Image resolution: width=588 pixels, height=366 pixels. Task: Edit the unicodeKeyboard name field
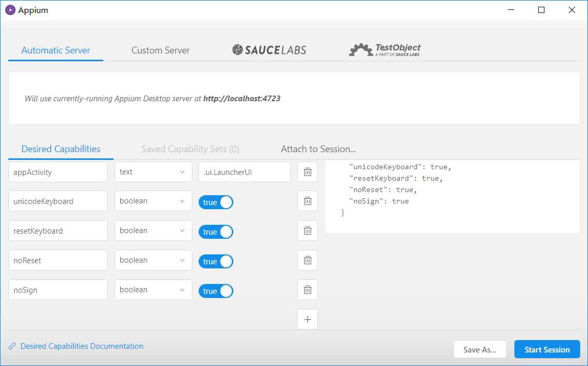58,201
